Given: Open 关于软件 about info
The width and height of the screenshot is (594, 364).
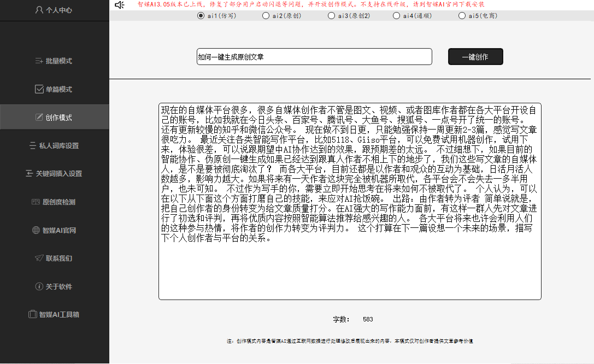Looking at the screenshot, I should 54,286.
